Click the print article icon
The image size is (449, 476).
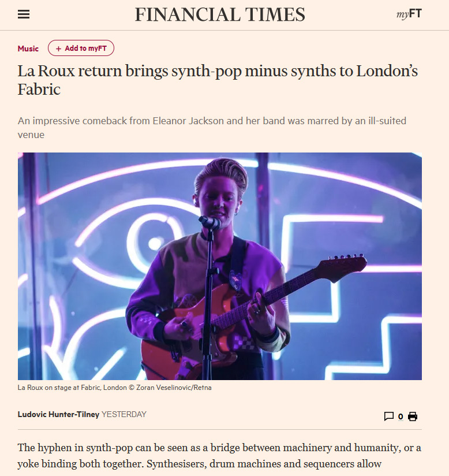(x=413, y=416)
